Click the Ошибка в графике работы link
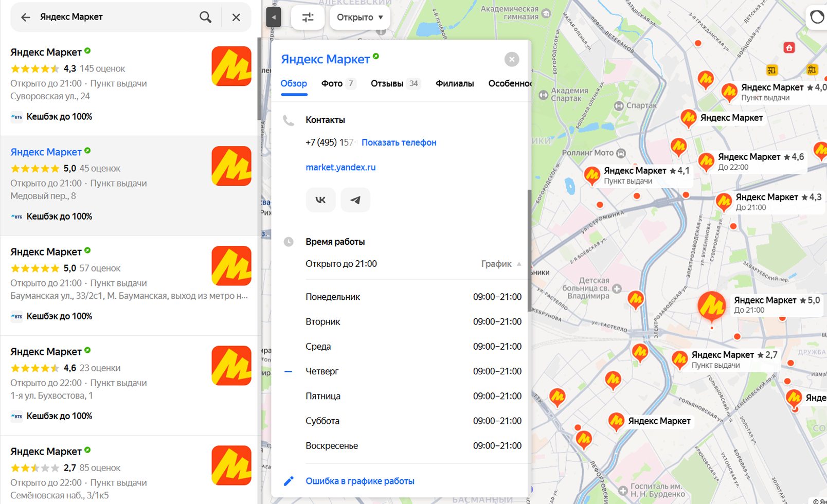This screenshot has height=504, width=827. 360,481
